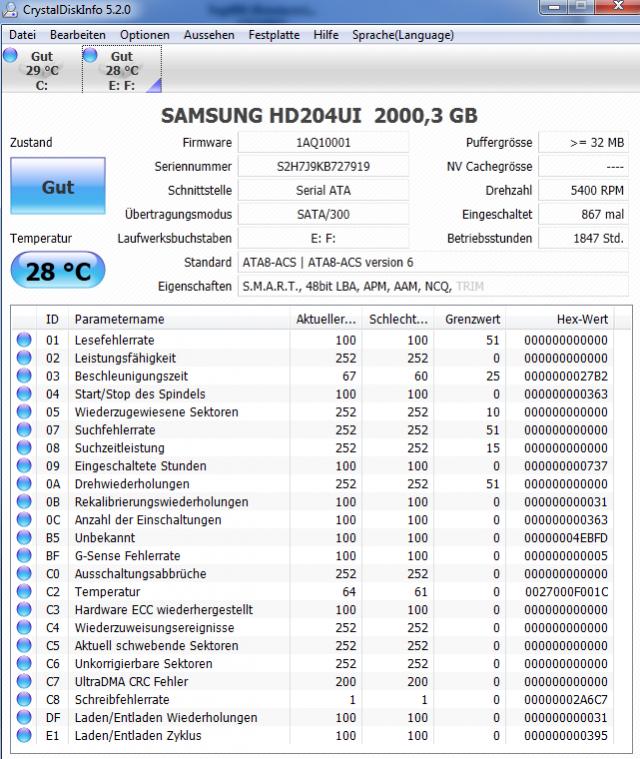Open the Optionen menu
This screenshot has height=759, width=640.
145,35
